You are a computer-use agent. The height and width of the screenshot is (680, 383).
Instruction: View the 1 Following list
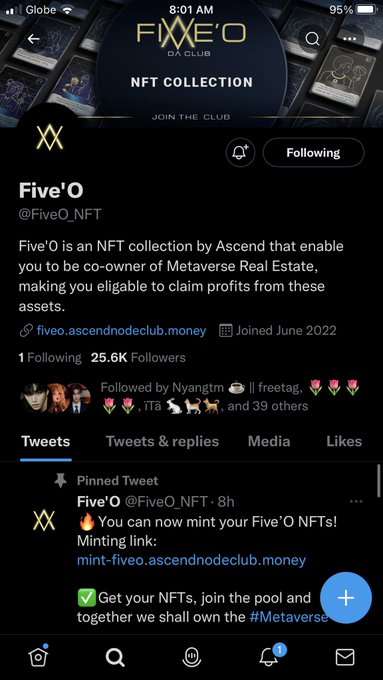50,358
